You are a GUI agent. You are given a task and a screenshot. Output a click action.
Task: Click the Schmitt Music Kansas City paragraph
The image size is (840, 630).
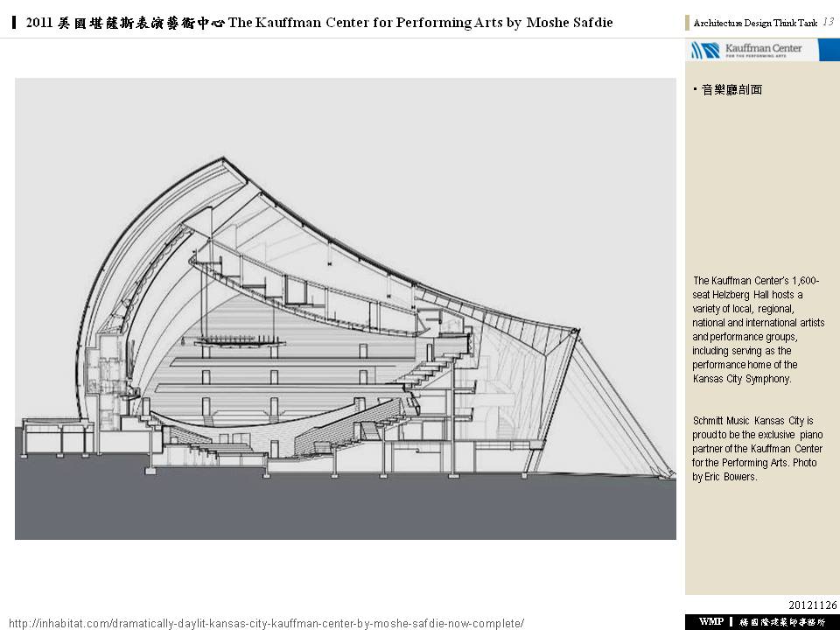pyautogui.click(x=758, y=448)
